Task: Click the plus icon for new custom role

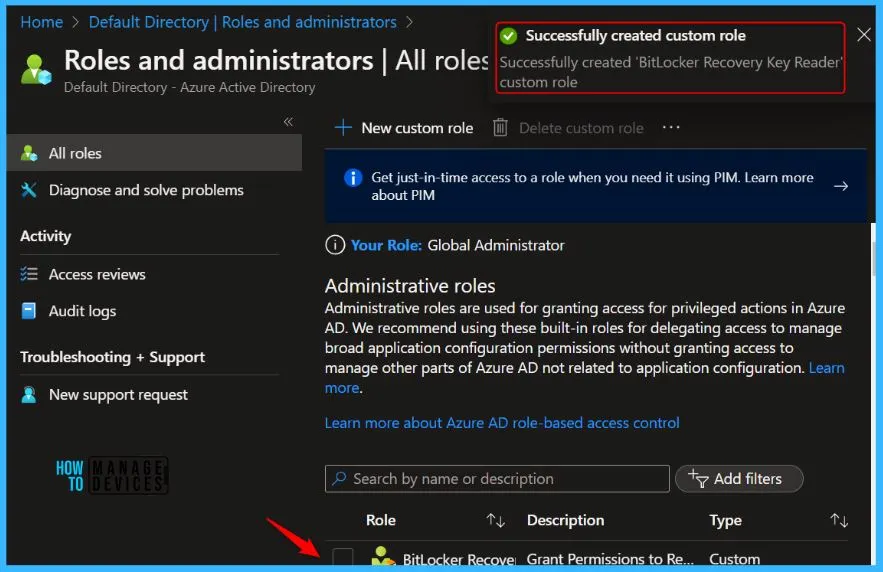Action: 343,128
